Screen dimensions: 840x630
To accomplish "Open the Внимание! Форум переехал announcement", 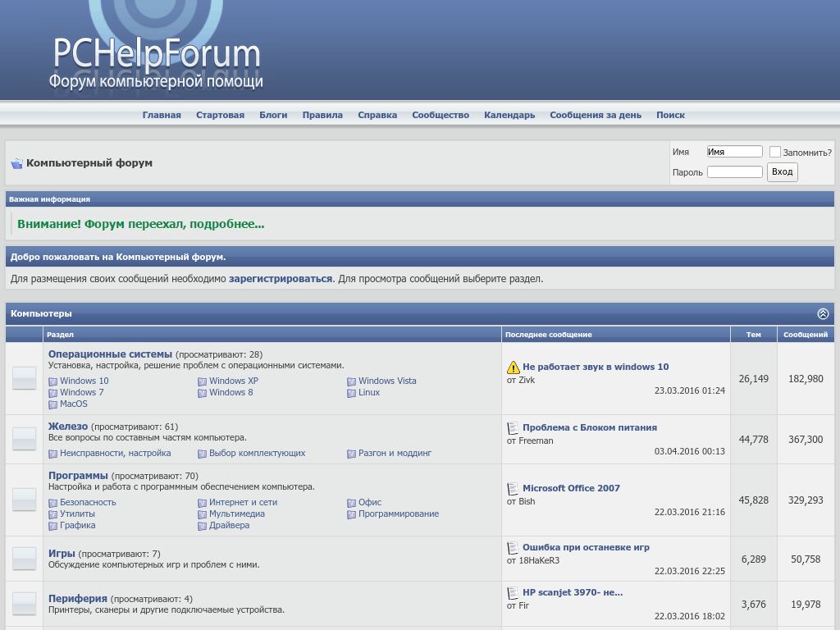I will point(141,224).
